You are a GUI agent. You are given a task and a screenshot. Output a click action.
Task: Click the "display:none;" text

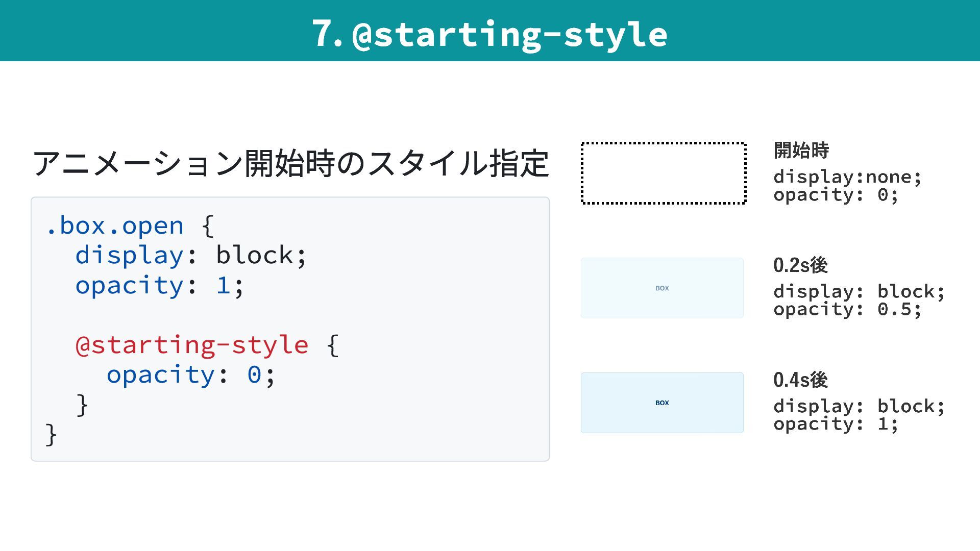coord(847,177)
